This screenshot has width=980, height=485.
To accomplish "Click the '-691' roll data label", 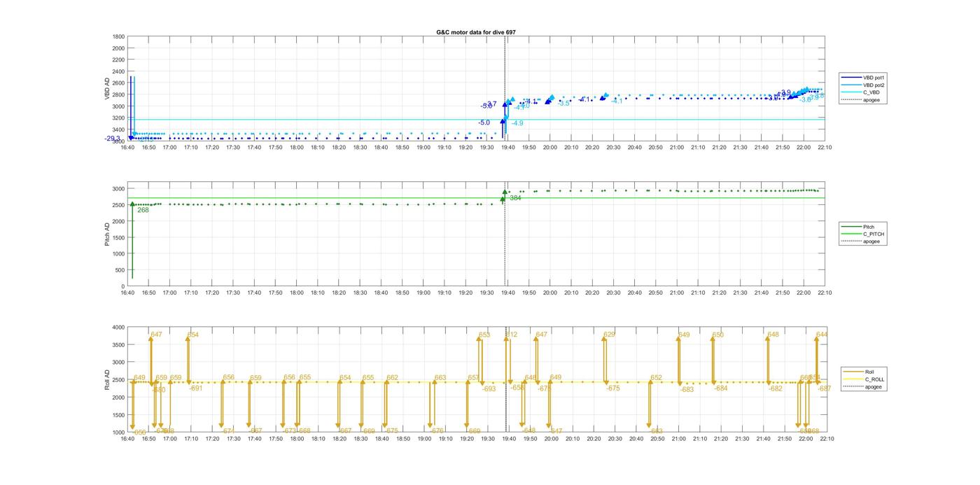I will (196, 388).
